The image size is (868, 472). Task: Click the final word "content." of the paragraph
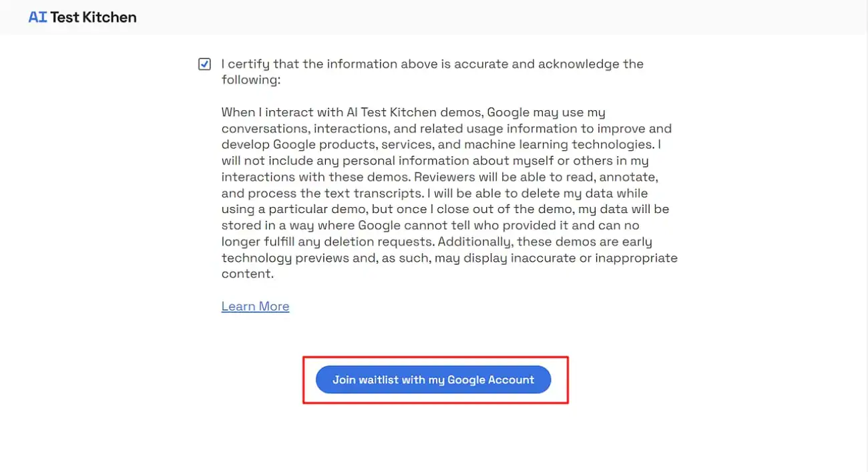point(247,274)
